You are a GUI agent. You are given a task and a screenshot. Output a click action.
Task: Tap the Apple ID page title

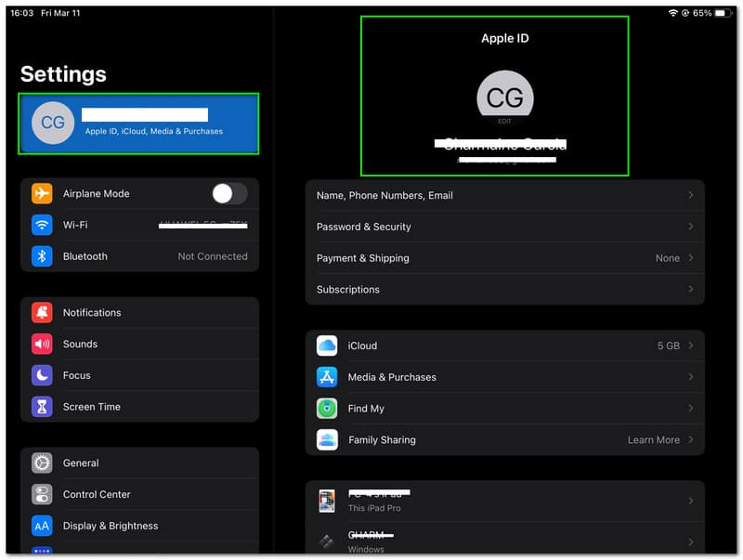click(x=505, y=38)
